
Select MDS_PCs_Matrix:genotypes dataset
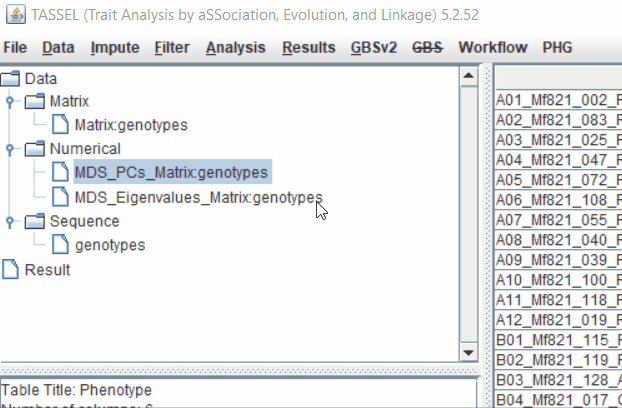pyautogui.click(x=173, y=172)
